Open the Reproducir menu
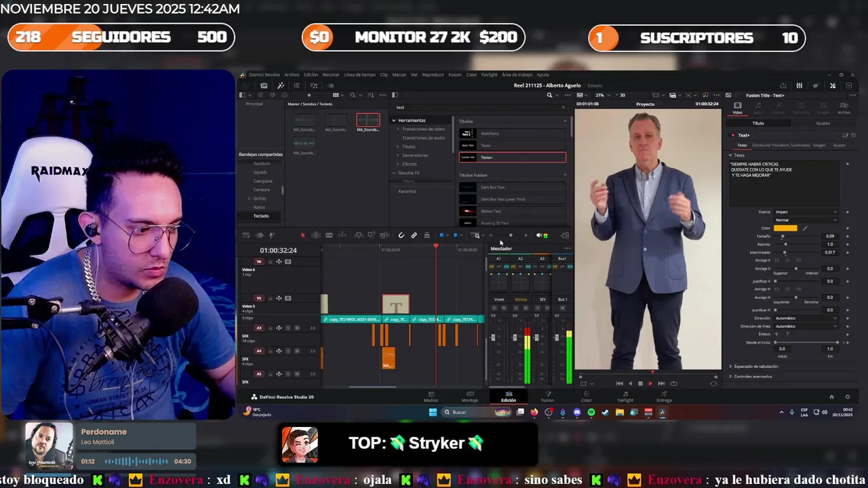Viewport: 868px width, 488px height. point(433,75)
